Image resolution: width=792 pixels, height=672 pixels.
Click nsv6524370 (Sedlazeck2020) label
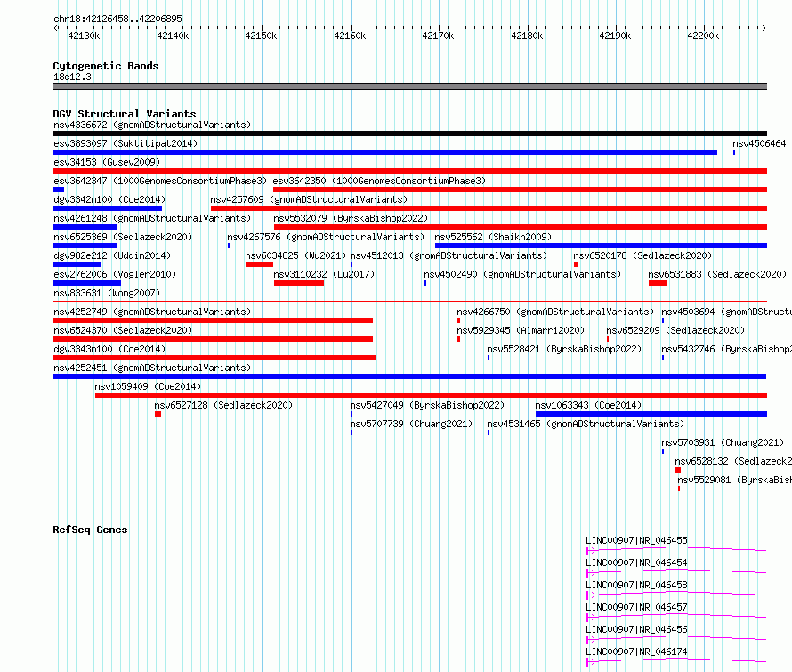coord(123,330)
